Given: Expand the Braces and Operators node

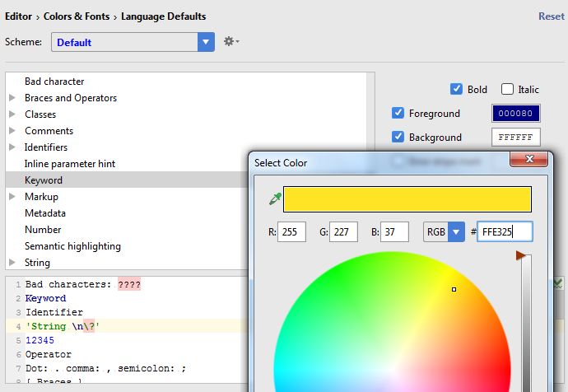Looking at the screenshot, I should coord(12,98).
